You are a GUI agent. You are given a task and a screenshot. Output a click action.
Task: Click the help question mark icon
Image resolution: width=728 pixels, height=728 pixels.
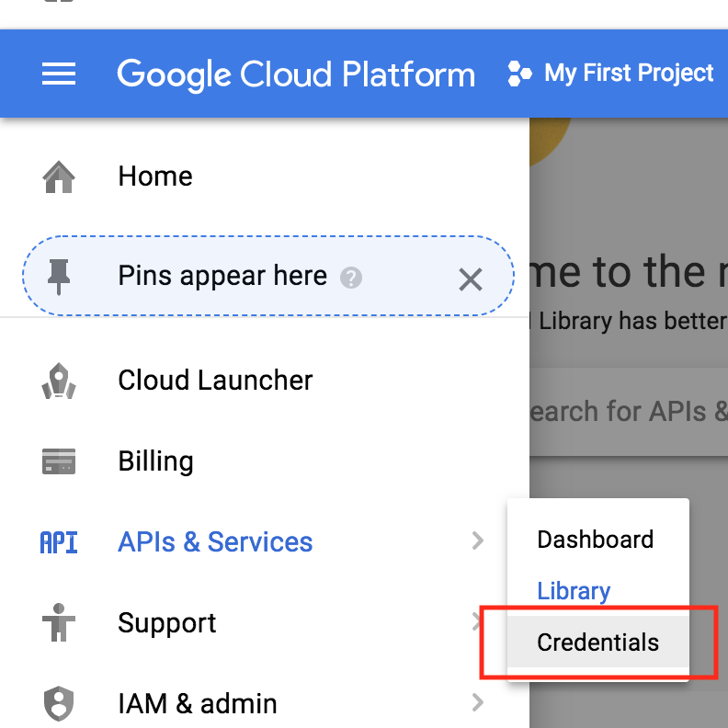(x=350, y=278)
